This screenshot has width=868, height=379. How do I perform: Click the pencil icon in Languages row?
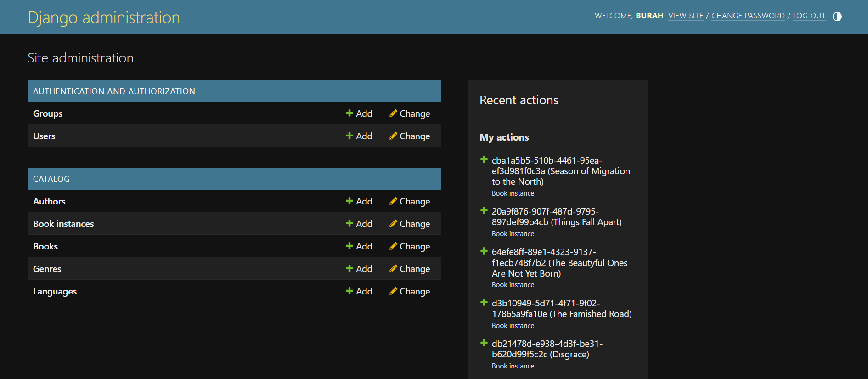(x=393, y=291)
